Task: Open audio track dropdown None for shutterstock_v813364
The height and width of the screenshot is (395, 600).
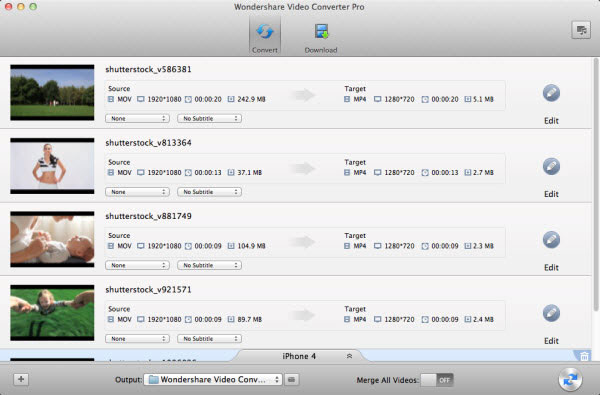Action: 137,192
